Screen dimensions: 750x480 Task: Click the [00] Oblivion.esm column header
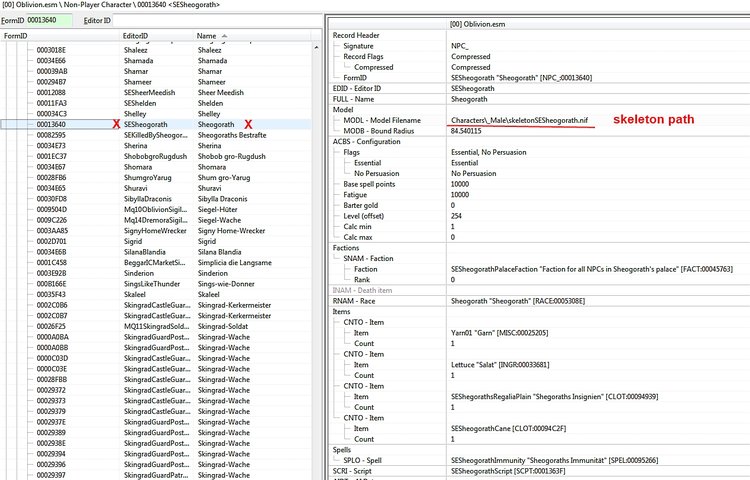tap(598, 24)
